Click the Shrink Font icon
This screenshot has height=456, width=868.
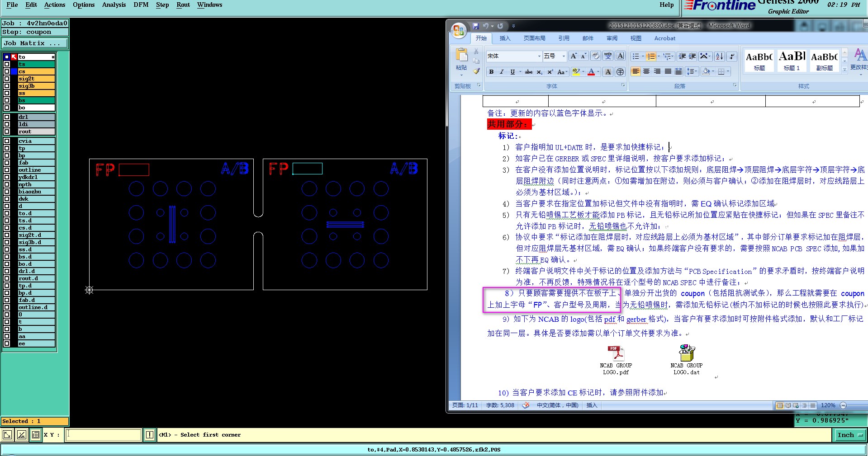click(x=583, y=56)
